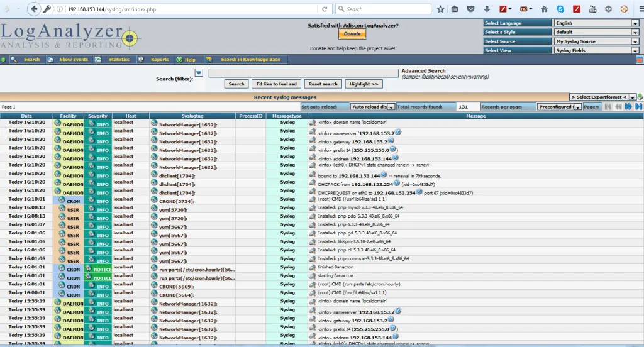
Task: Click the YouTube icon in browser toolbar
Action: (x=592, y=9)
